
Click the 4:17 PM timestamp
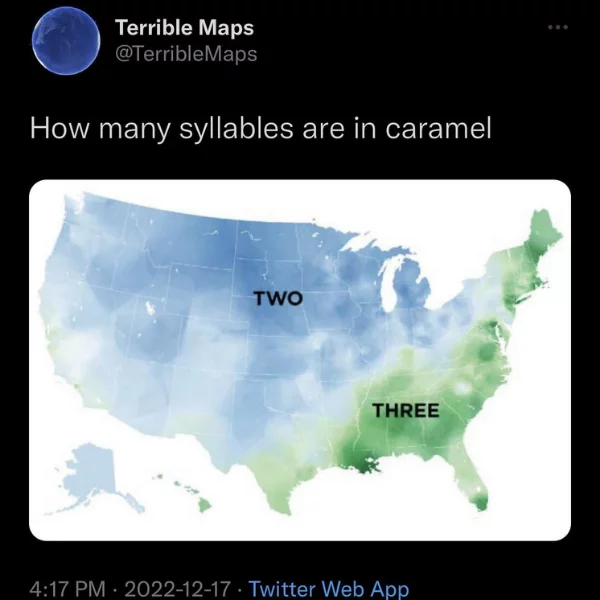point(67,588)
